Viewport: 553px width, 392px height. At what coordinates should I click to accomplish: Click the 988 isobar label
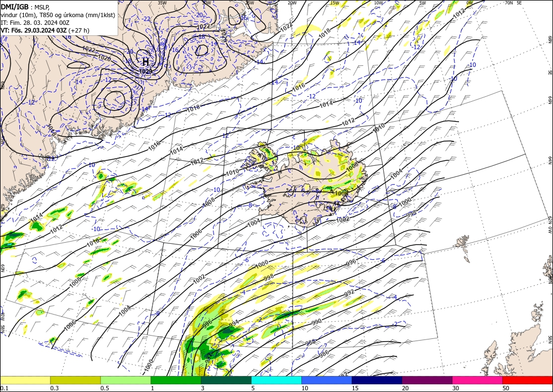click(310, 342)
